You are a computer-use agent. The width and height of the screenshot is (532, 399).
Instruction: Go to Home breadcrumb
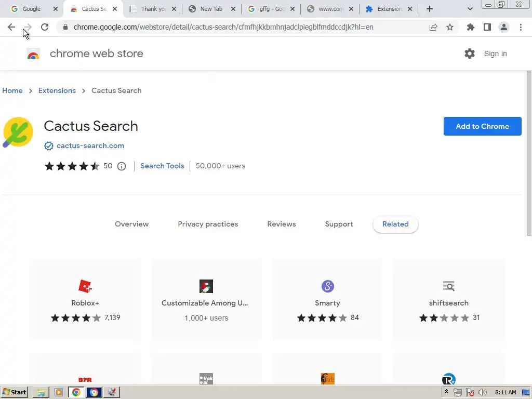[12, 90]
